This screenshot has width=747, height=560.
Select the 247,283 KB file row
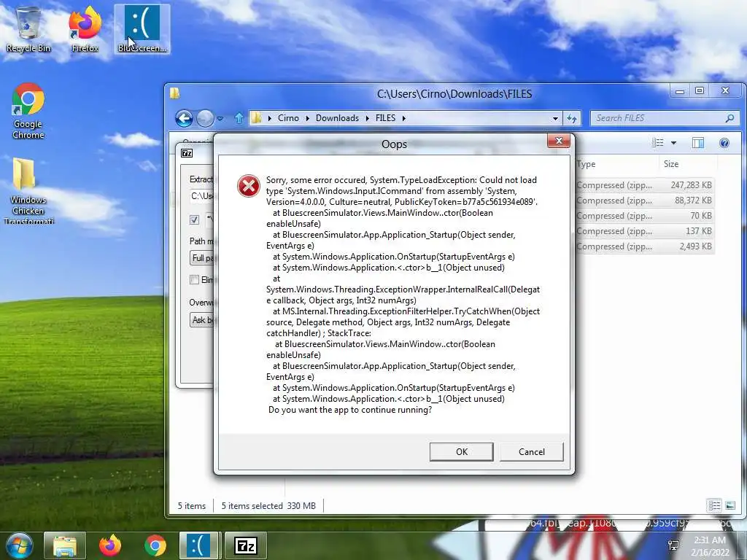644,185
